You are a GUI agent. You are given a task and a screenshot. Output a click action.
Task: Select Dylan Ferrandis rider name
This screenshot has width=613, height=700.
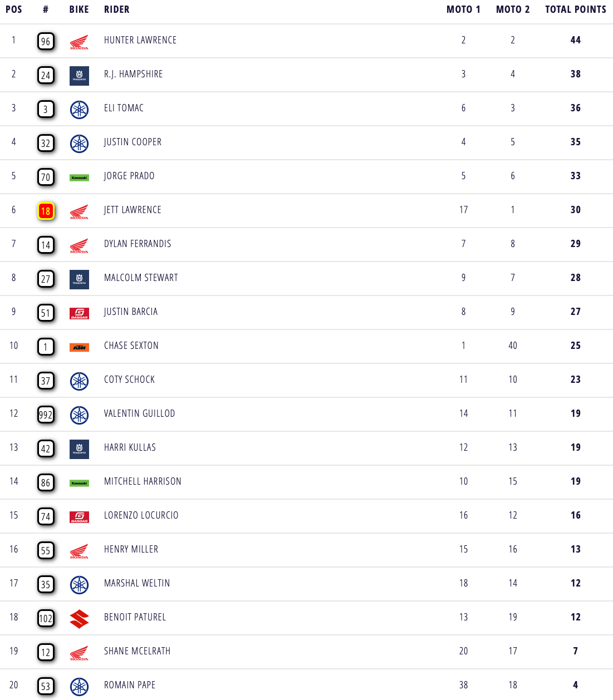(x=138, y=244)
